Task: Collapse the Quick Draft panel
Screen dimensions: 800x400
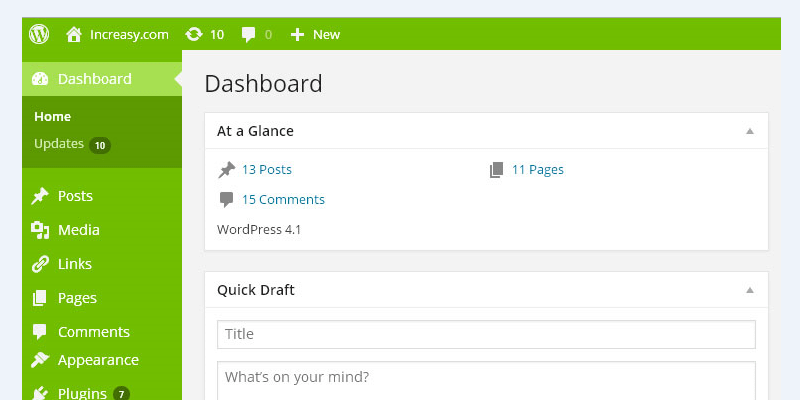Action: click(749, 290)
